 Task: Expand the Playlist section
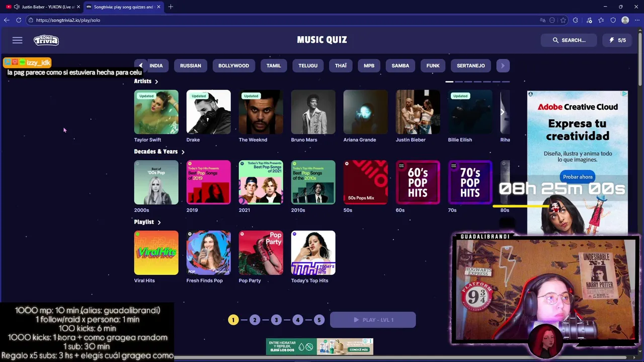[x=147, y=222]
